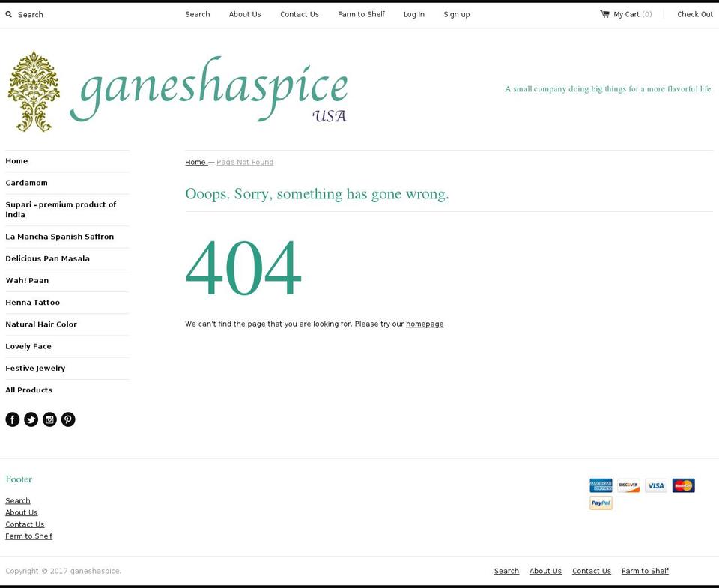Click the 'Copyright © 2017 ganeshaspice.' text
This screenshot has height=588, width=719.
[63, 571]
